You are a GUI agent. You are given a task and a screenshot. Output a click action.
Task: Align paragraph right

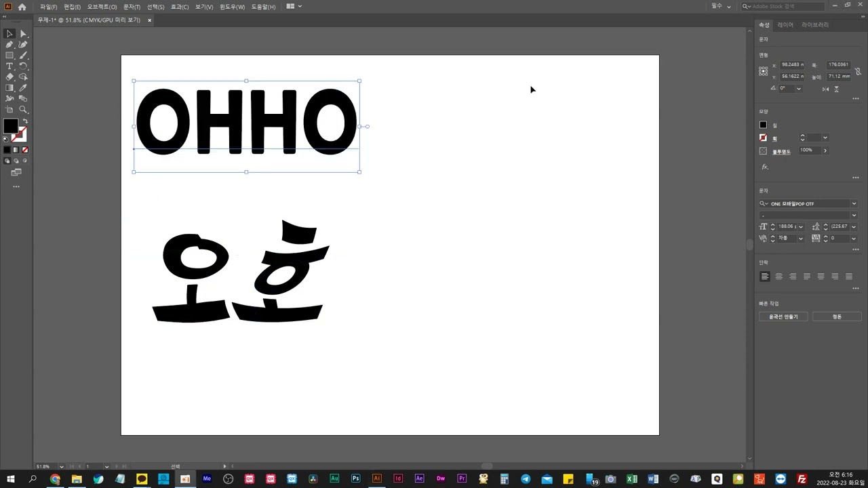[793, 277]
